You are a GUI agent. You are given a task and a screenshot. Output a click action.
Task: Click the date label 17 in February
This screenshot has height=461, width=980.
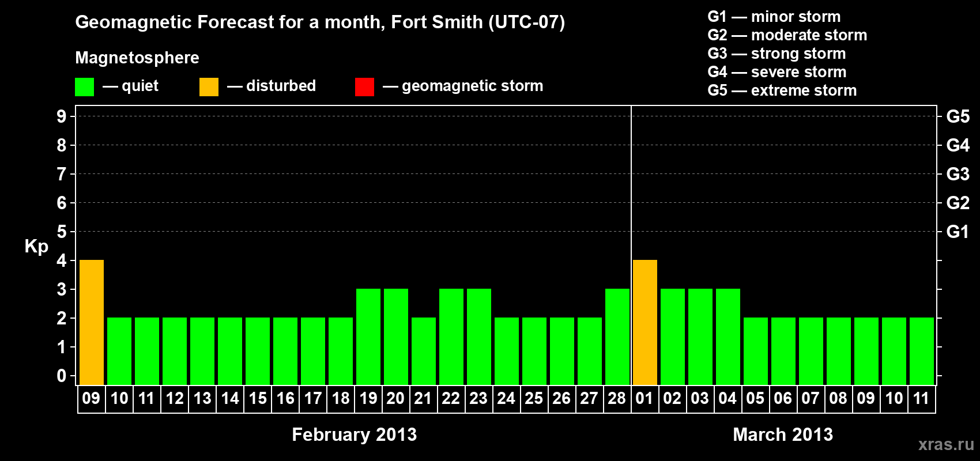coord(313,398)
